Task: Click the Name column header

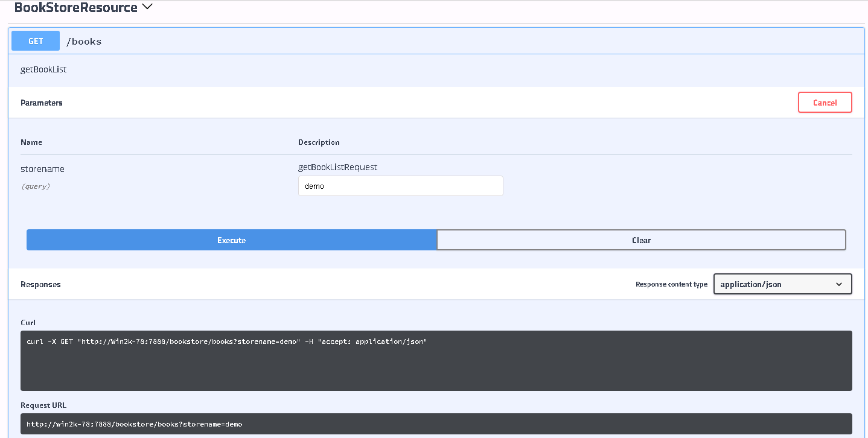Action: tap(31, 142)
